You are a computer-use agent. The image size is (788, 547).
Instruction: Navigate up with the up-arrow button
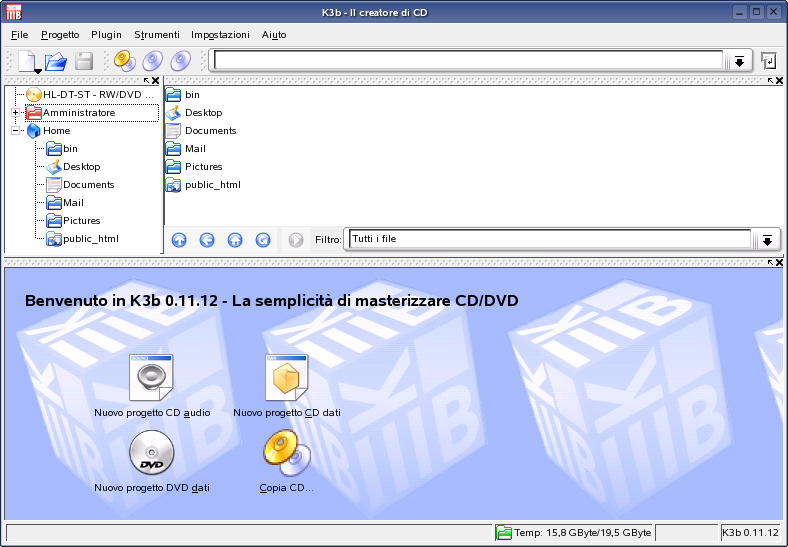click(179, 240)
